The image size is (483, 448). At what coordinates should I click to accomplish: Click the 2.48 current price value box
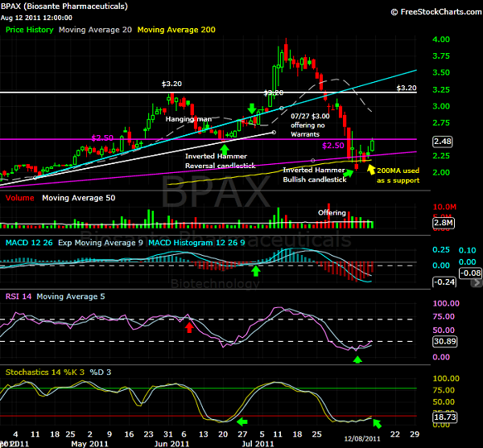click(x=443, y=142)
